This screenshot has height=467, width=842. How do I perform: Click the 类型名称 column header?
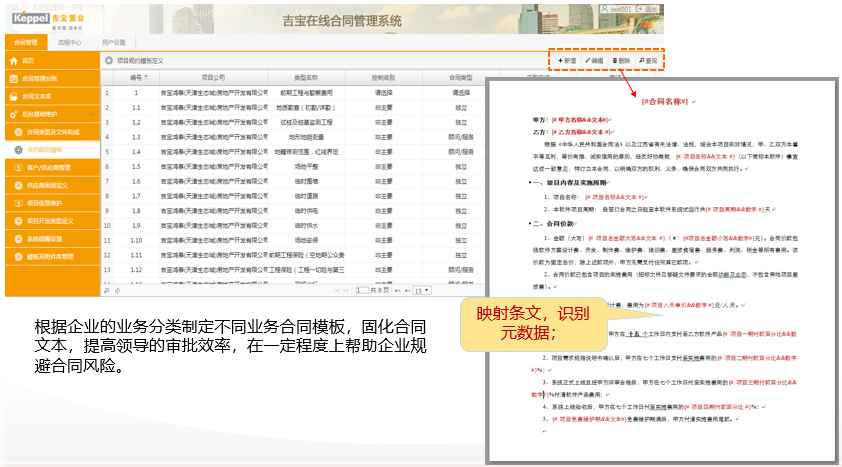click(306, 78)
